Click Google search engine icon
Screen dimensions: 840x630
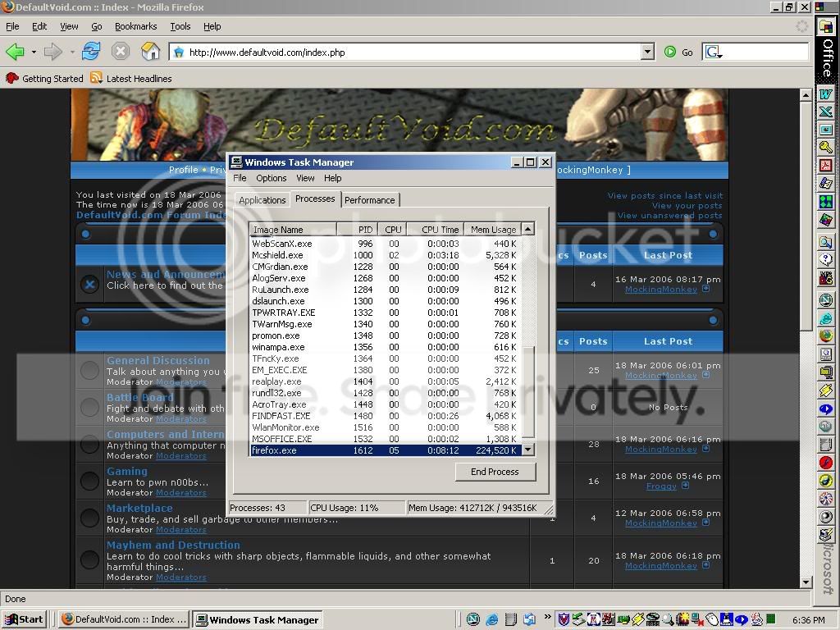point(712,52)
